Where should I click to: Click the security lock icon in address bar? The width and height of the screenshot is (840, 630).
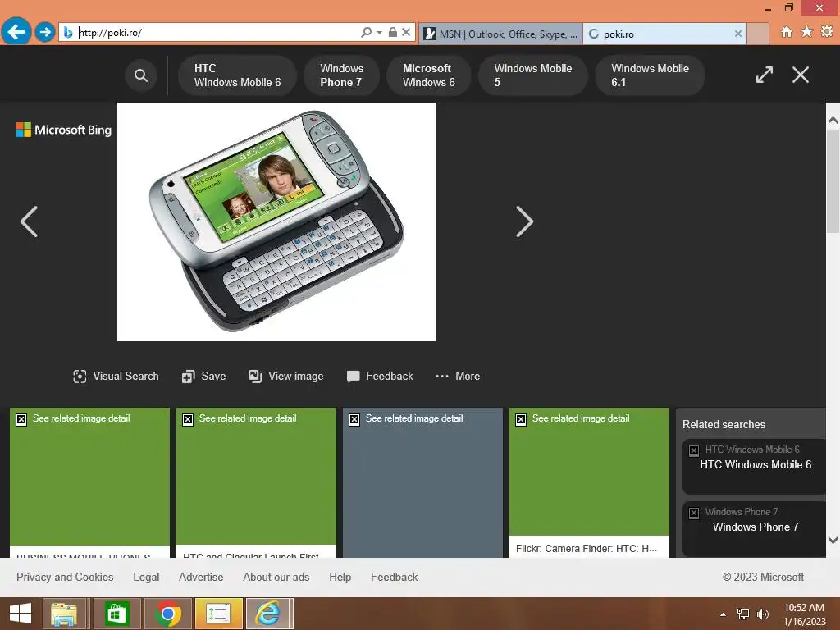[x=393, y=32]
